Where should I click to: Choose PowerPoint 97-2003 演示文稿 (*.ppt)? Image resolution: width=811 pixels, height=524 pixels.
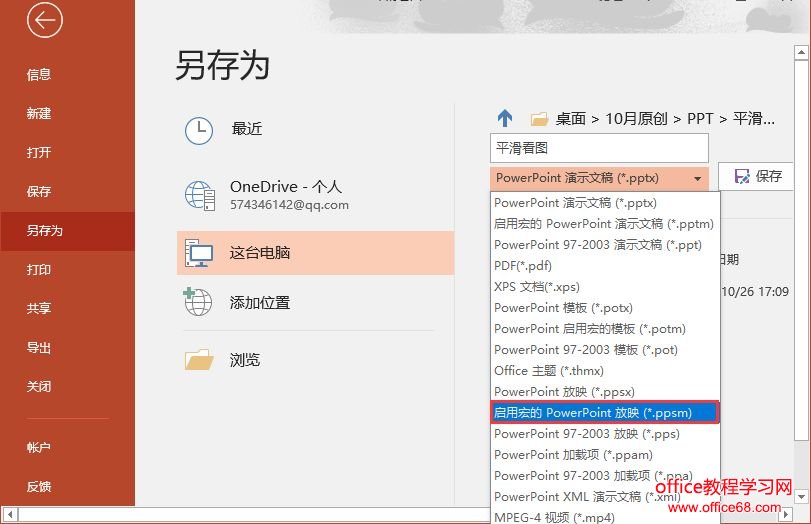pyautogui.click(x=605, y=245)
